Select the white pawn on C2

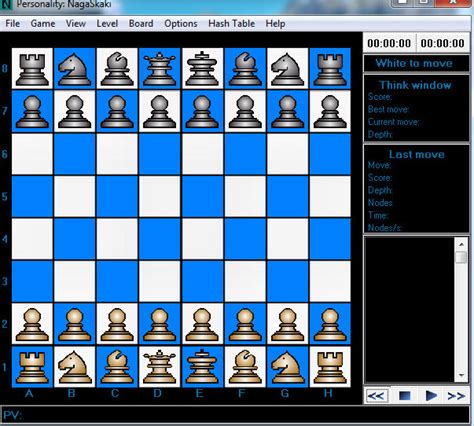(x=117, y=324)
